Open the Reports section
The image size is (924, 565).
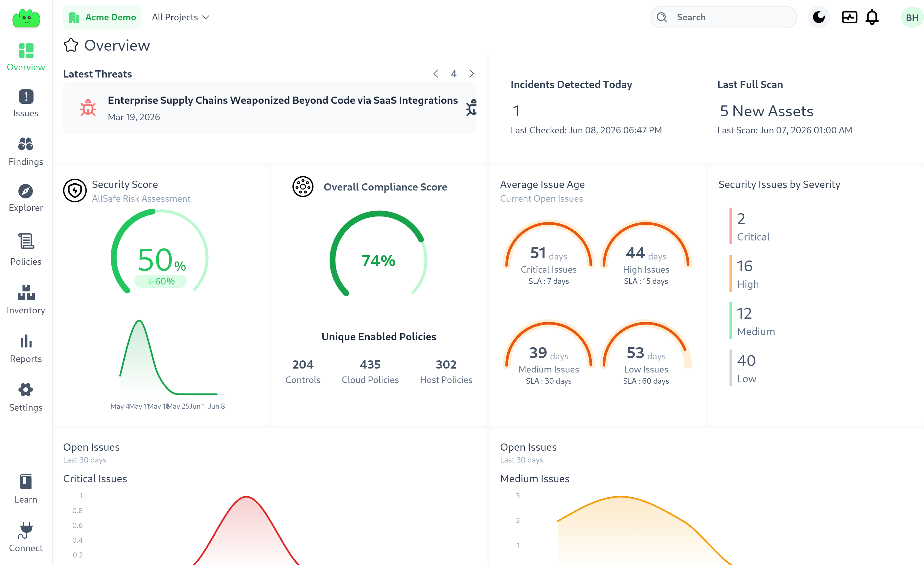pos(26,349)
